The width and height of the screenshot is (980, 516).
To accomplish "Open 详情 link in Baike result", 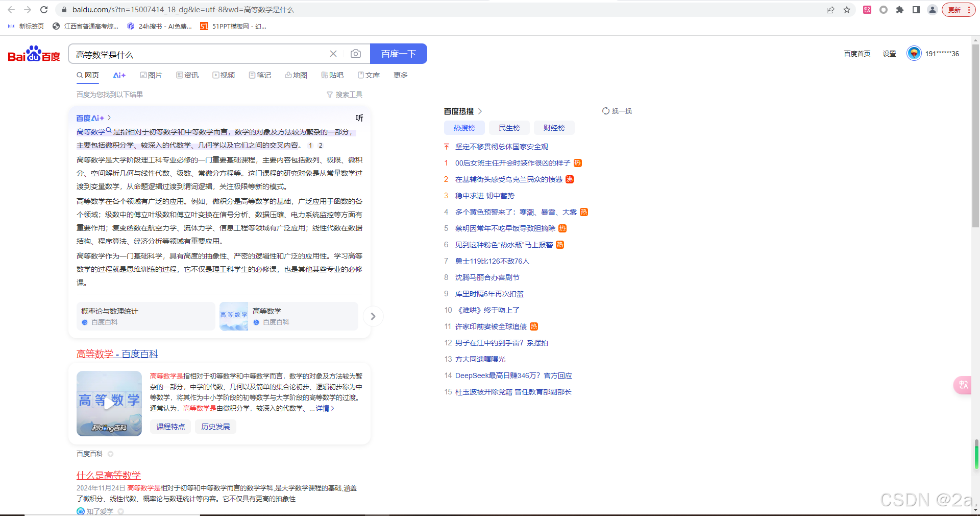I will click(x=325, y=408).
